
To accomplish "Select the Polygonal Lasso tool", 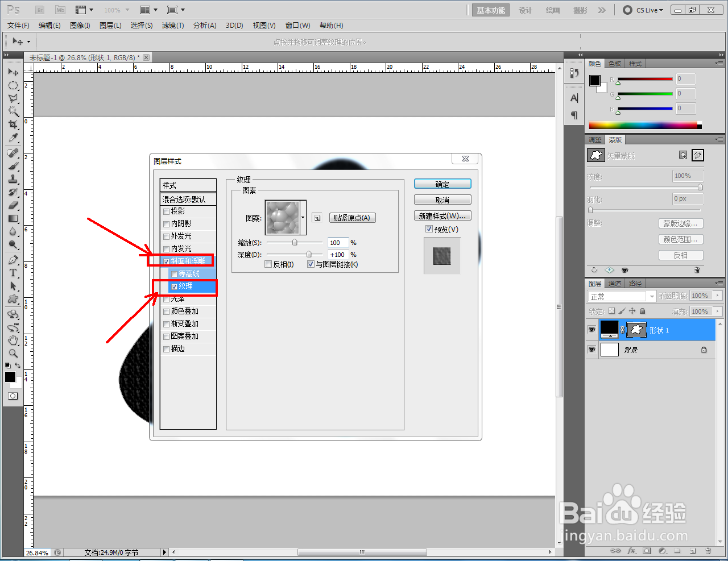I will (13, 98).
